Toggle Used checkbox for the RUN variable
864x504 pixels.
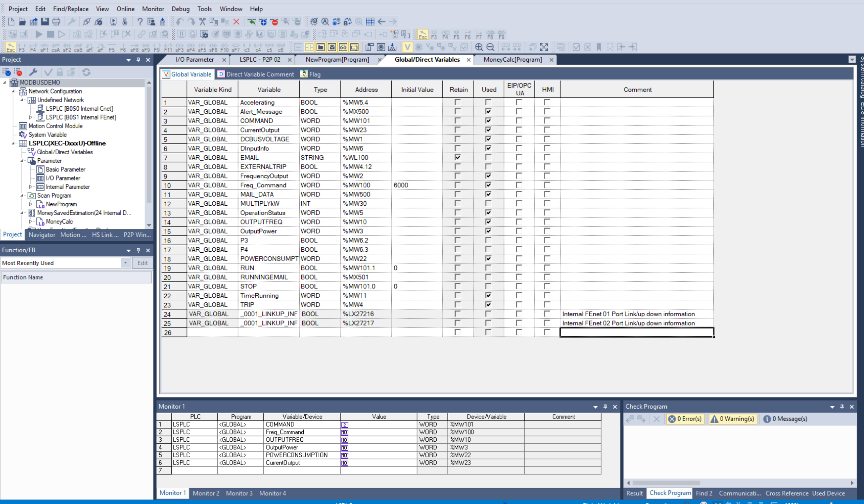pyautogui.click(x=488, y=268)
